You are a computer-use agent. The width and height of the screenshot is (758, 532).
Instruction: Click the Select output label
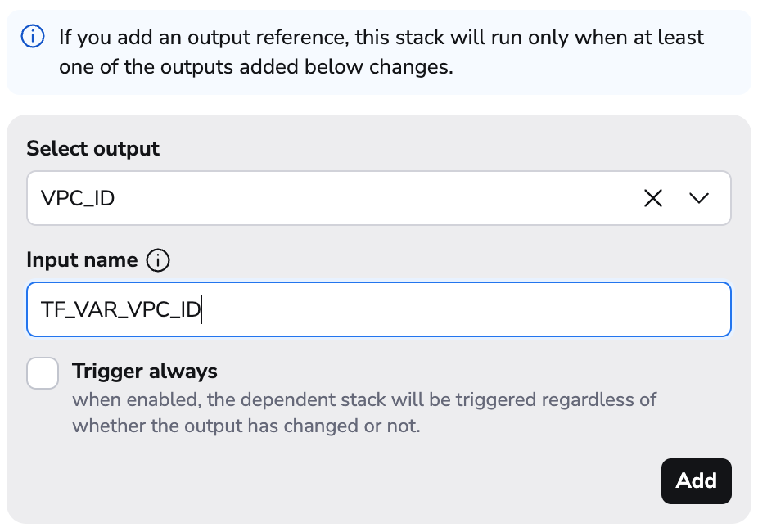coord(92,148)
